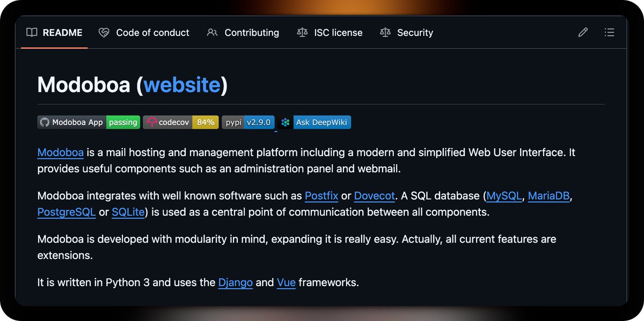
Task: Open the outline list icon
Action: [609, 33]
